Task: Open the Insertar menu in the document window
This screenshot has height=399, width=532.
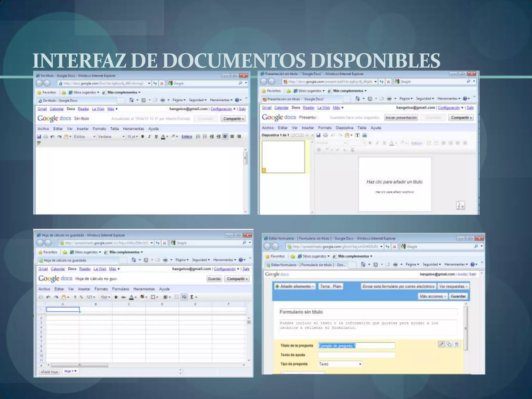Action: [x=83, y=129]
